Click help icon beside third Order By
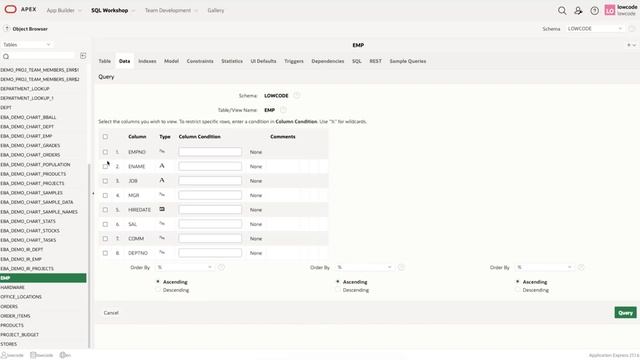Image resolution: width=640 pixels, height=360 pixels. 581,267
